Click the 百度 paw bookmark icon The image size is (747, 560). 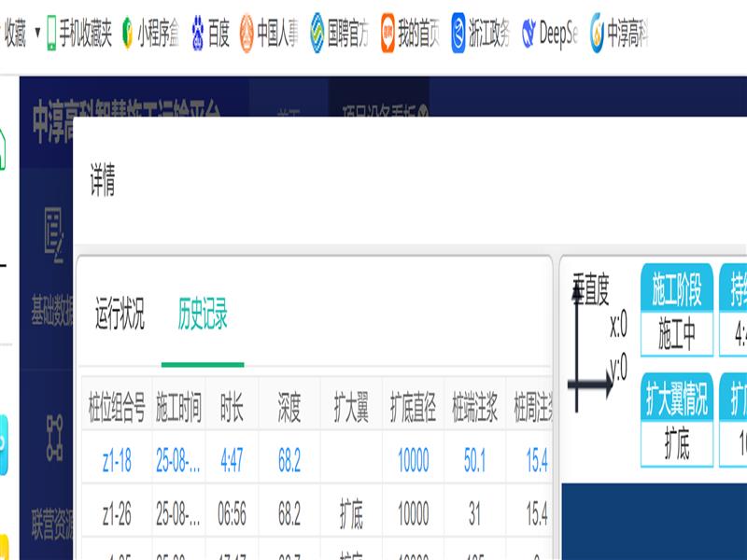[x=198, y=35]
